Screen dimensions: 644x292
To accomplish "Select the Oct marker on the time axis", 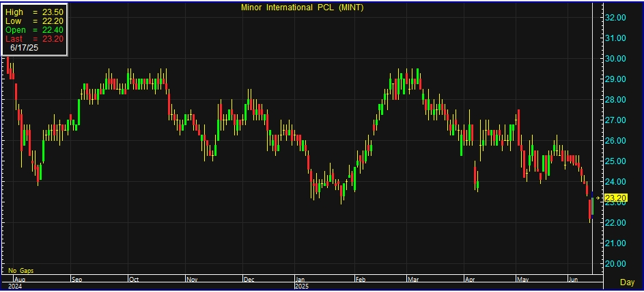I will tap(135, 280).
